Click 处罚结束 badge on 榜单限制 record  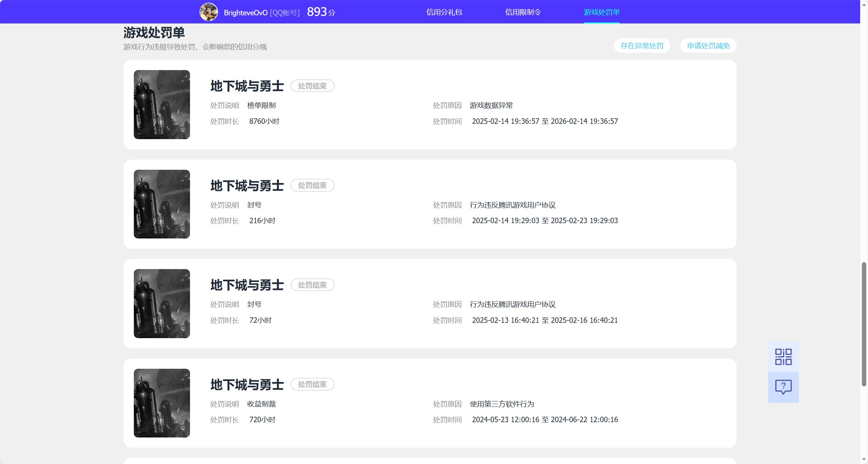pyautogui.click(x=312, y=86)
